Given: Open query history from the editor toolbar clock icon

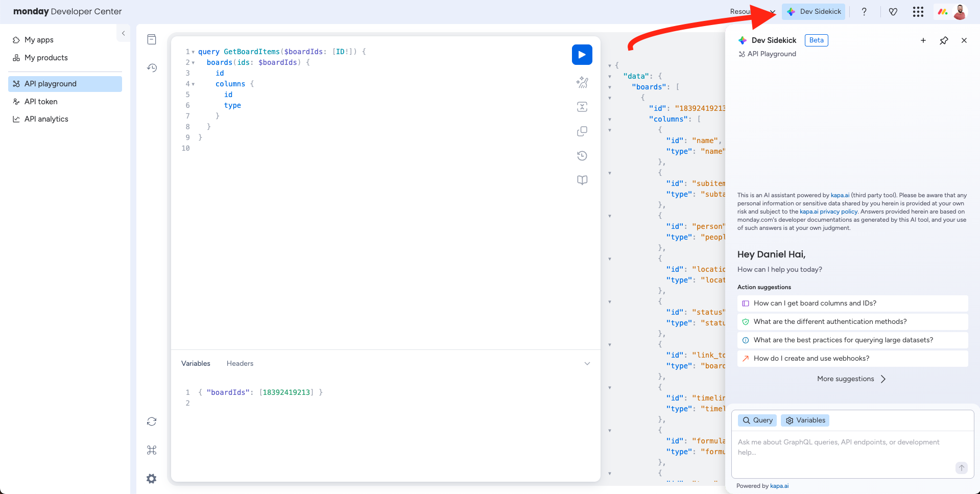Looking at the screenshot, I should tap(582, 156).
